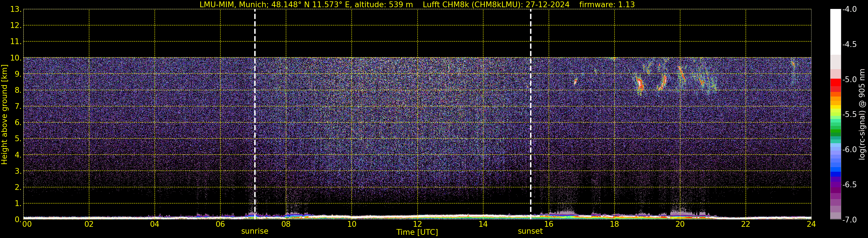Click height-axis tick label '3.'
The image size is (868, 238).
click(18, 171)
